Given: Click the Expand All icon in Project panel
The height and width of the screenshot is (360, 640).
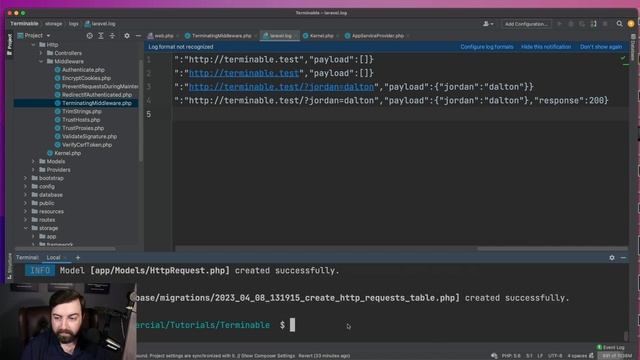Looking at the screenshot, I should [x=101, y=36].
